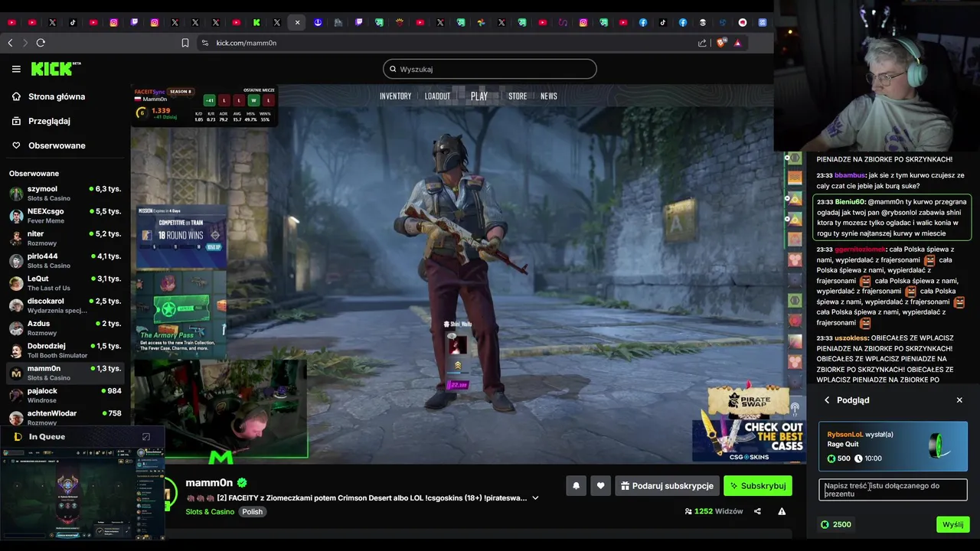Click pop-out icon in In Queue overlay
The height and width of the screenshot is (551, 980).
(146, 437)
